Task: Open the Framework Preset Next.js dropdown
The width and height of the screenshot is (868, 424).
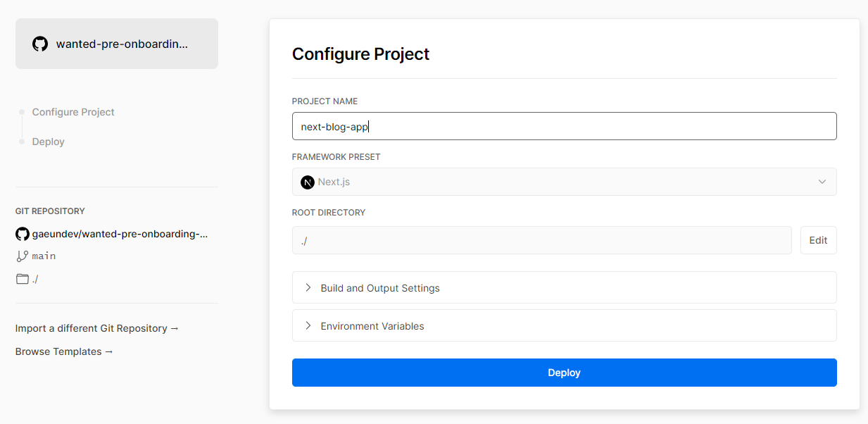Action: [563, 182]
